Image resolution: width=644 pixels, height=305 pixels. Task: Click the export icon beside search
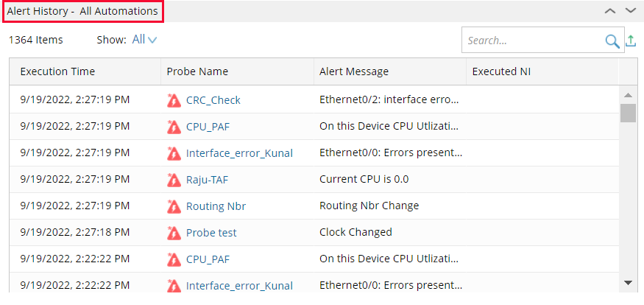pos(631,41)
